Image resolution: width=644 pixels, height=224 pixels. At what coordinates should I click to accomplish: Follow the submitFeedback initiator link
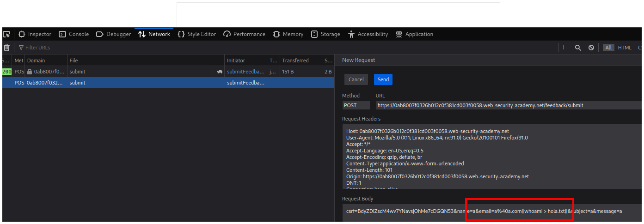pos(246,72)
